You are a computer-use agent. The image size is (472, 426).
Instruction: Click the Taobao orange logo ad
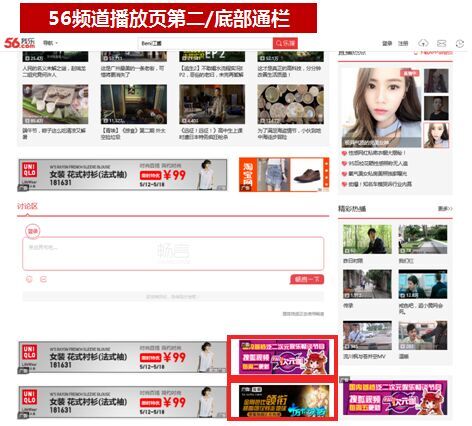click(x=248, y=175)
